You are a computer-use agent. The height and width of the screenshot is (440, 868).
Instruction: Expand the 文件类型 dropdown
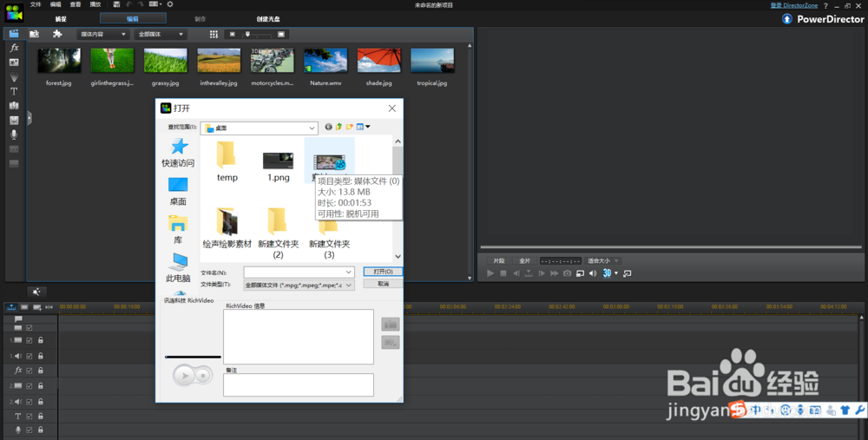point(348,285)
